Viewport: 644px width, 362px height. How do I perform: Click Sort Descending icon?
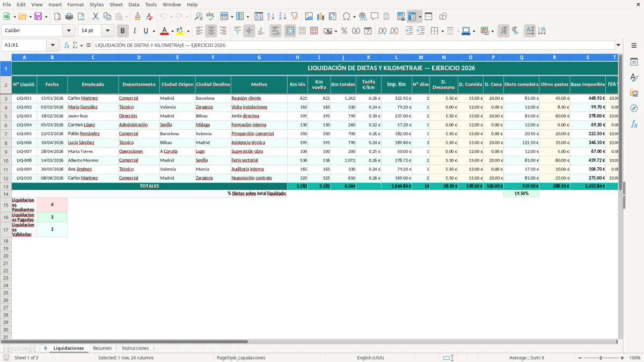click(x=283, y=17)
